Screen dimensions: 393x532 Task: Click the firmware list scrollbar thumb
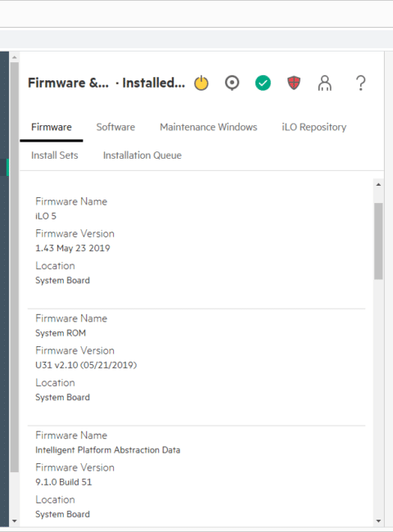(378, 241)
